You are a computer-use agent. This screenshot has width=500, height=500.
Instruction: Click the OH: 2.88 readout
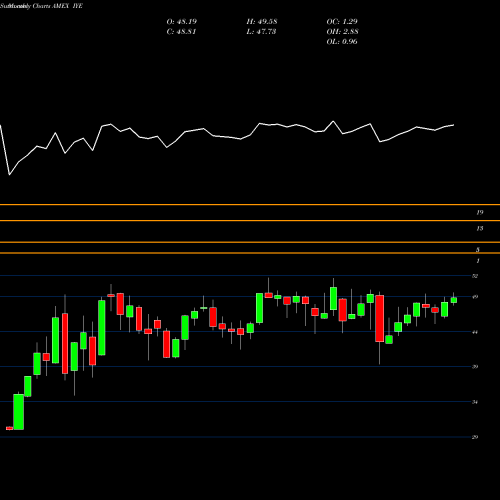tap(342, 32)
